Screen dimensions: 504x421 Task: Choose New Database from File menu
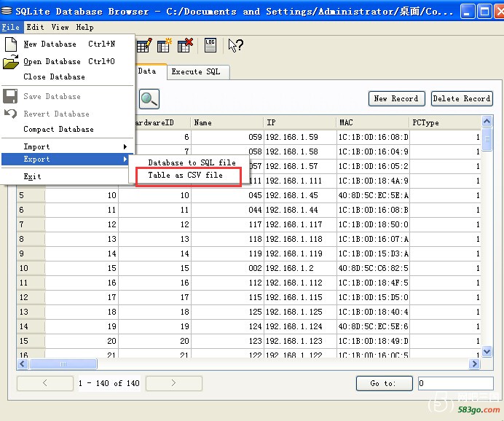68,44
